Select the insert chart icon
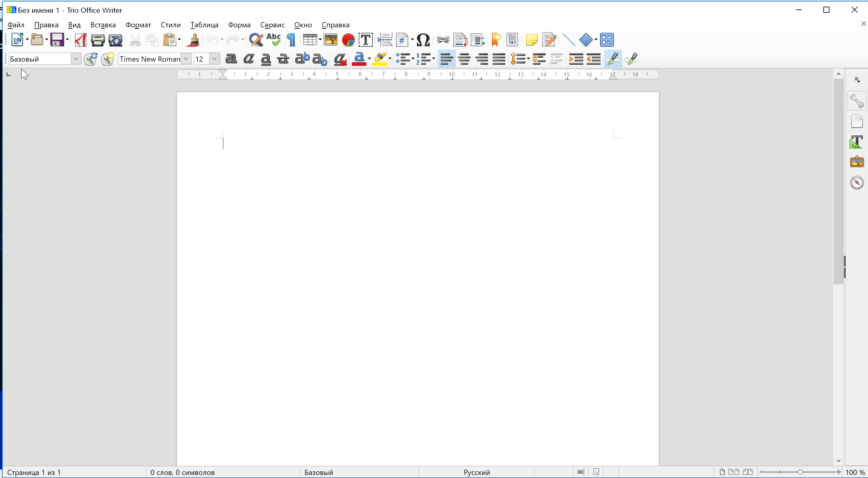868x478 pixels. click(348, 39)
